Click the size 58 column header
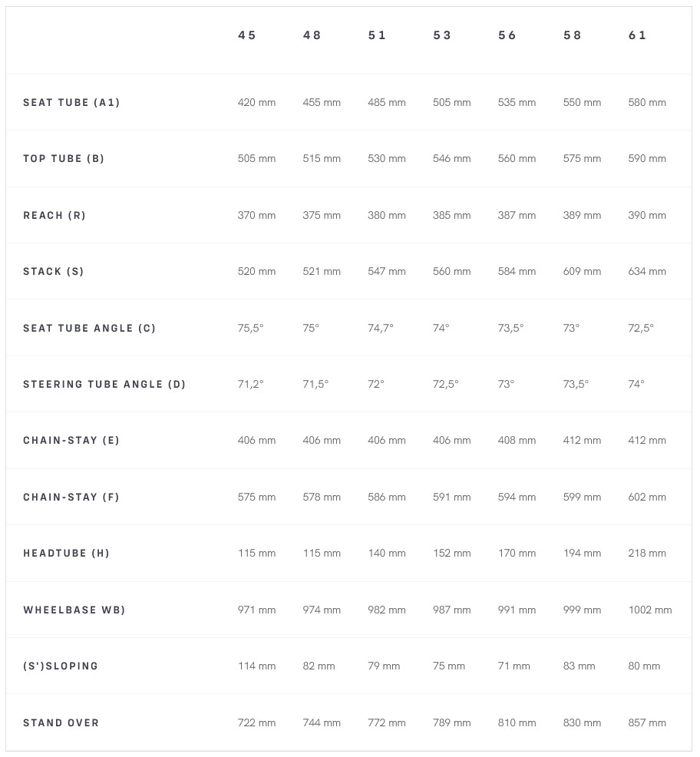Screen dimensions: 700x757 [x=573, y=35]
